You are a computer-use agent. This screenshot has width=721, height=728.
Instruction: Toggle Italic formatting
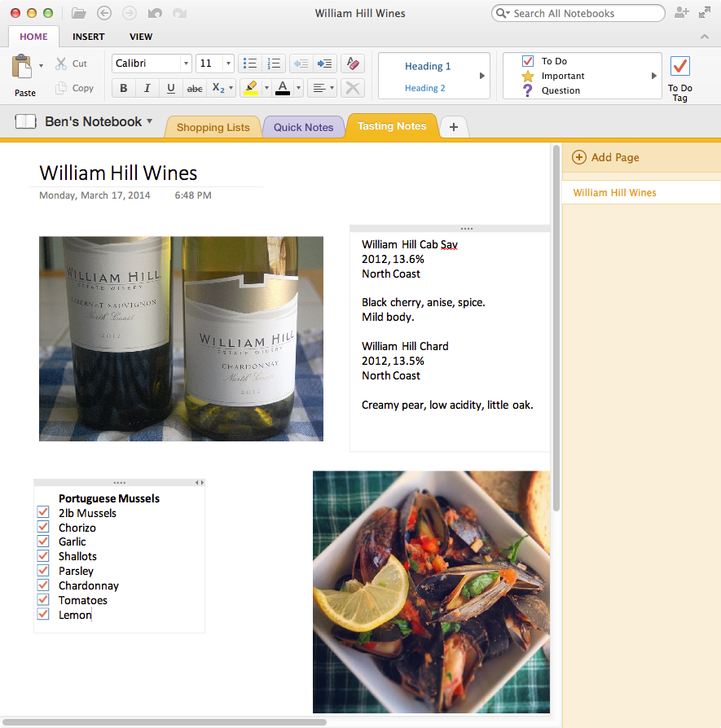coord(147,88)
